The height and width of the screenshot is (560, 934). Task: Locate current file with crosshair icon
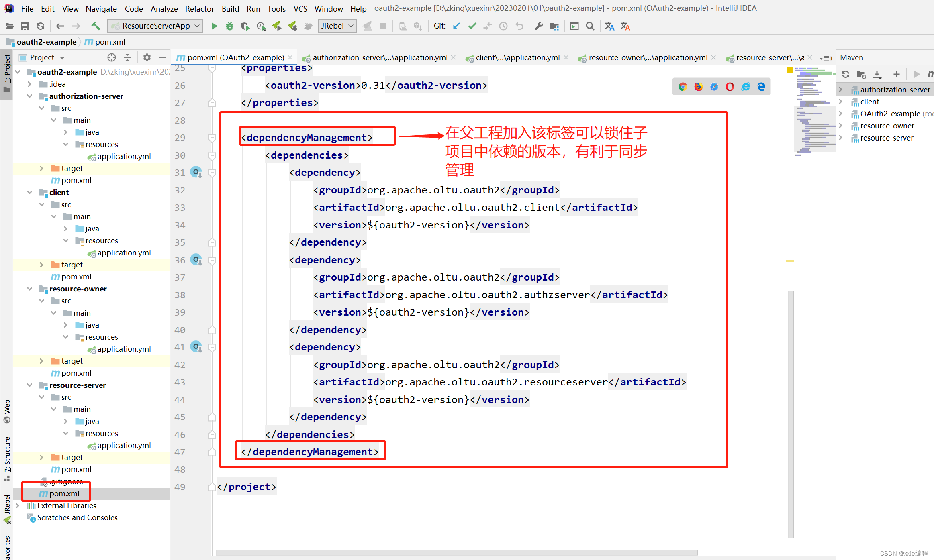[x=112, y=57]
